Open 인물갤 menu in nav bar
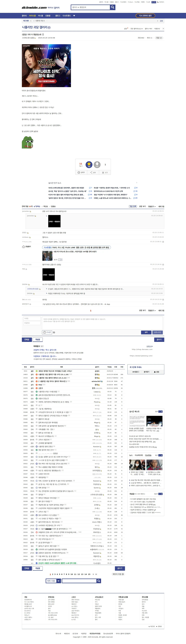 48,16
